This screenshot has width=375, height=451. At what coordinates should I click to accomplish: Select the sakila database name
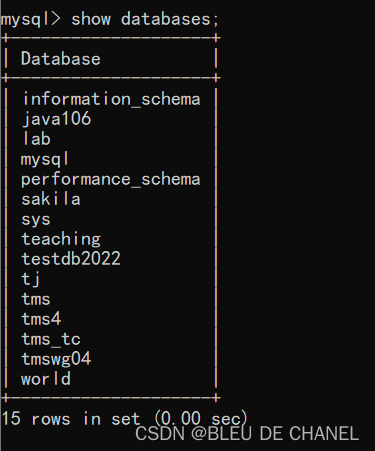(x=51, y=199)
